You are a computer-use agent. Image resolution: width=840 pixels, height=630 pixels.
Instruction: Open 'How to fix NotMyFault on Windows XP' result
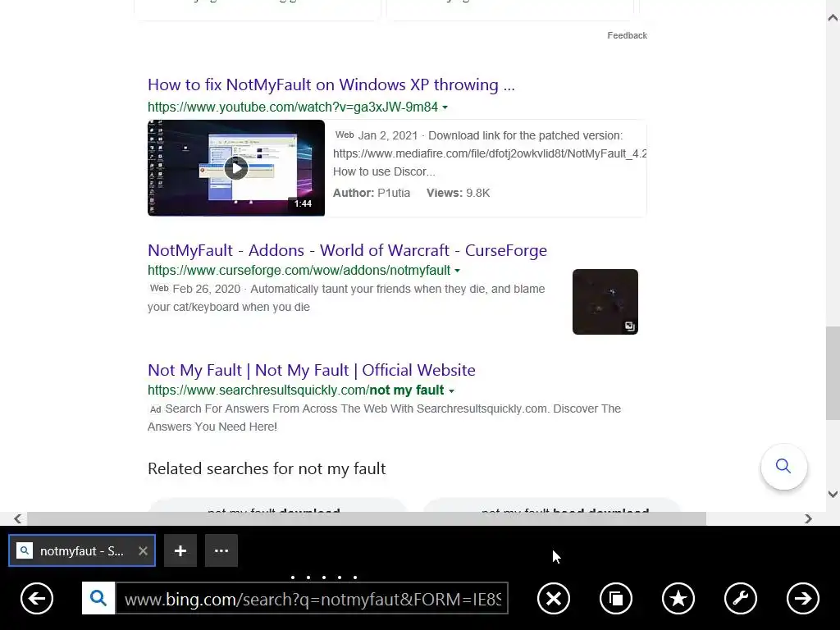tap(331, 84)
